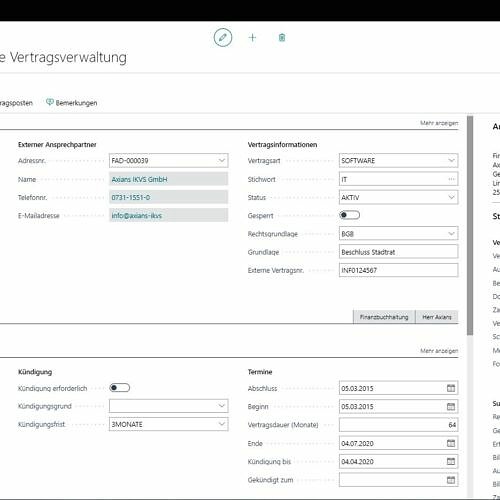Screen dimensions: 500x500
Task: Expand the Rechtsgrundlage dropdown
Action: pyautogui.click(x=451, y=234)
